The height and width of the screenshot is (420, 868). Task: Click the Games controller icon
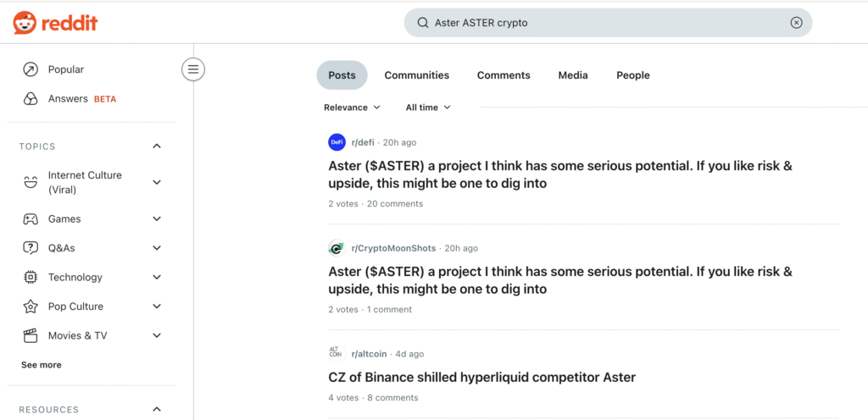point(31,219)
